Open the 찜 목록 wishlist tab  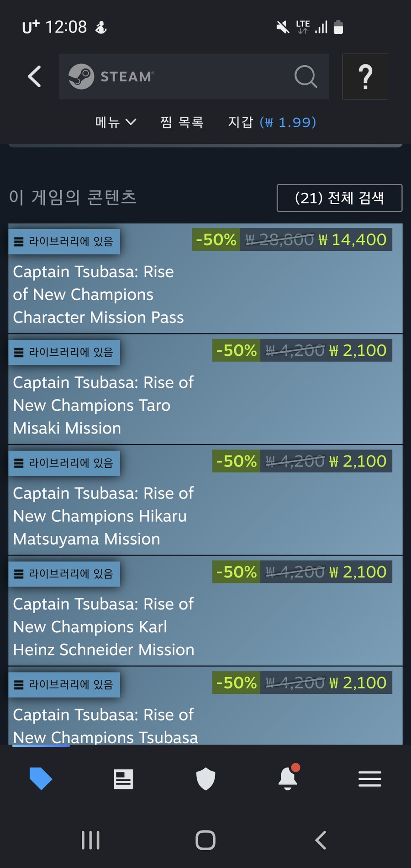(182, 122)
